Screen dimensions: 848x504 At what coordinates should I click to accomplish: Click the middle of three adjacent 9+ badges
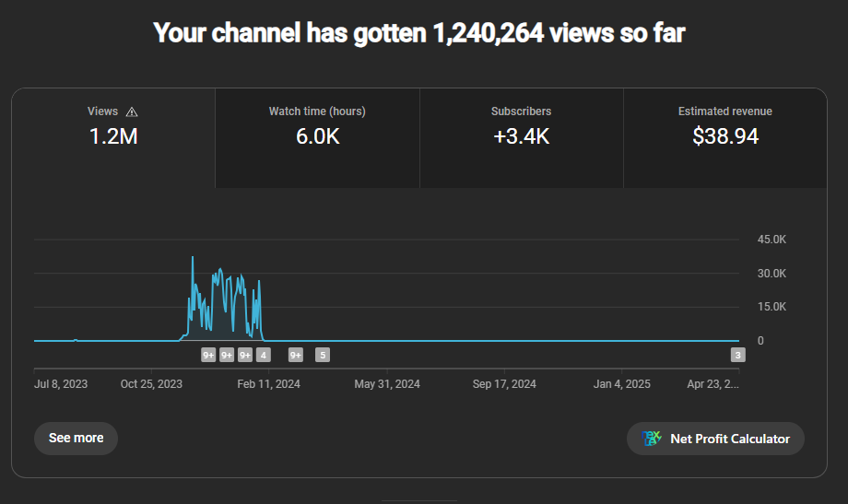click(x=227, y=355)
